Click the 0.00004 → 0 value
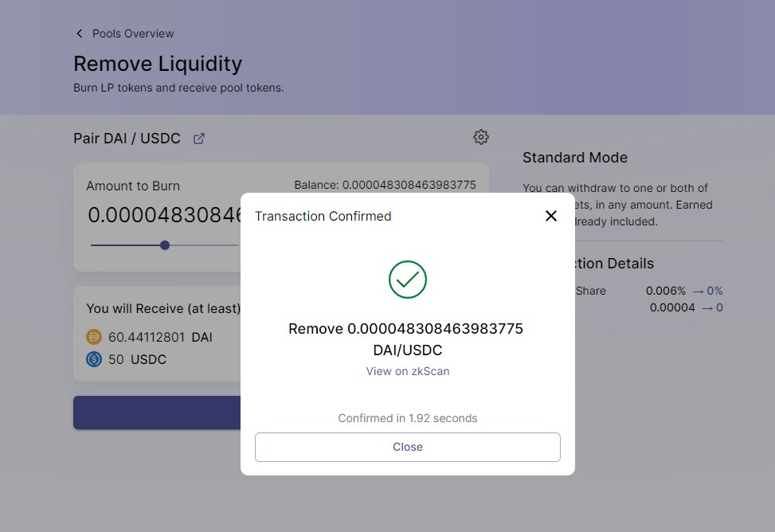Image resolution: width=775 pixels, height=532 pixels. click(x=686, y=307)
